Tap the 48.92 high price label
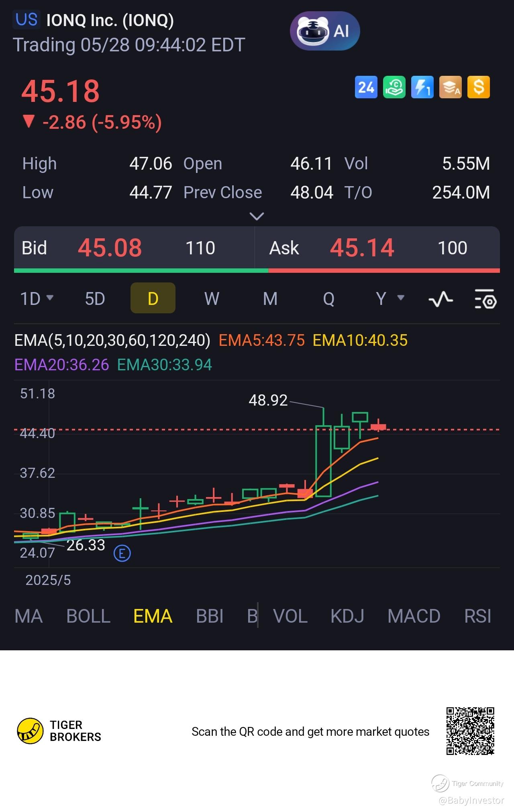Screen dimensions: 514x812 coord(268,400)
